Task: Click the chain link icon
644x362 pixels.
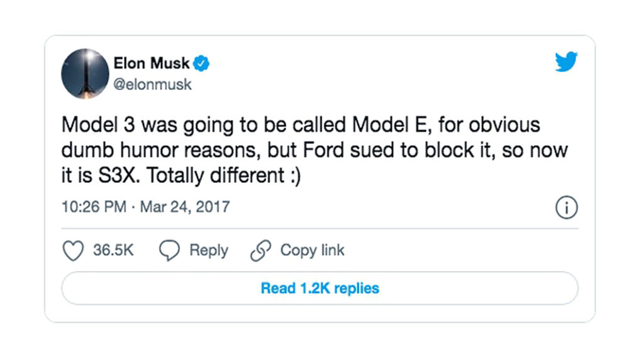Action: click(260, 250)
